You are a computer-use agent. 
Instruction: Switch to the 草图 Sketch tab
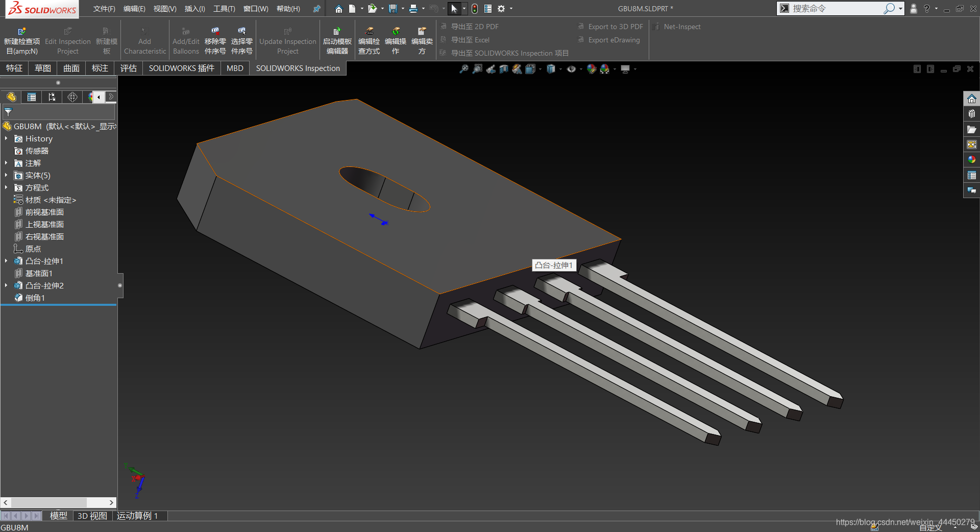(x=43, y=68)
